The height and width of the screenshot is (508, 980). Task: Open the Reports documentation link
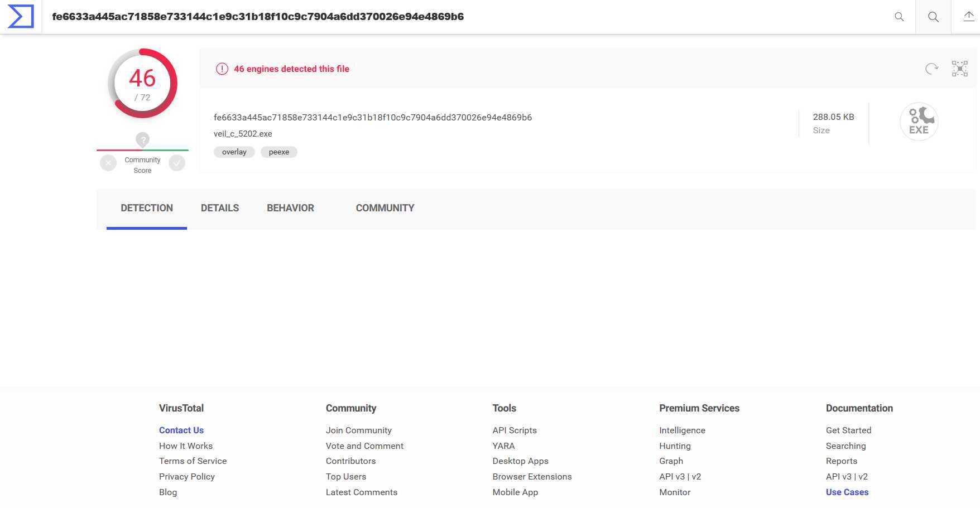tap(842, 461)
